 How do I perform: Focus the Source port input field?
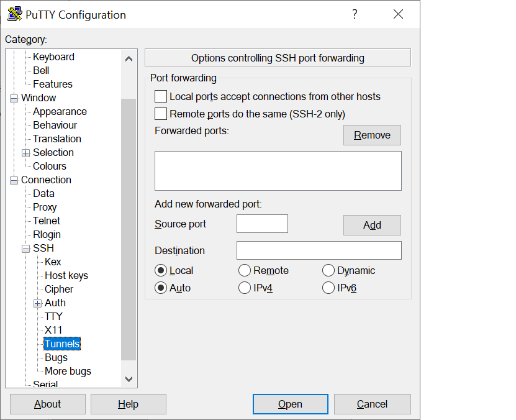(262, 224)
